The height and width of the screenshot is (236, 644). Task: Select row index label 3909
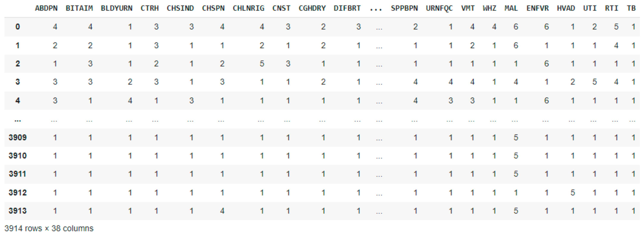(17, 138)
